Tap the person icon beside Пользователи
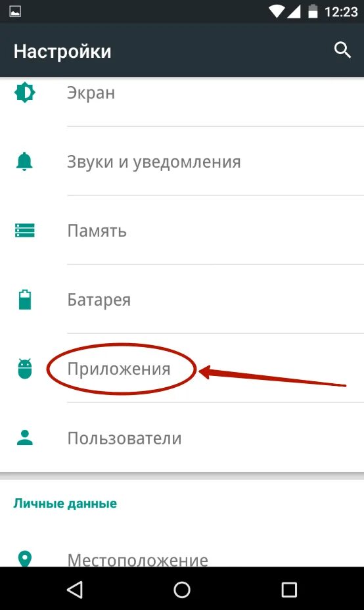This screenshot has width=364, height=610. 25,438
